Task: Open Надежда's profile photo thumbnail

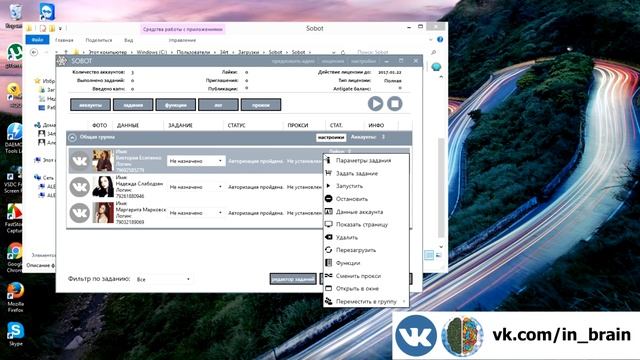Action: 103,187
